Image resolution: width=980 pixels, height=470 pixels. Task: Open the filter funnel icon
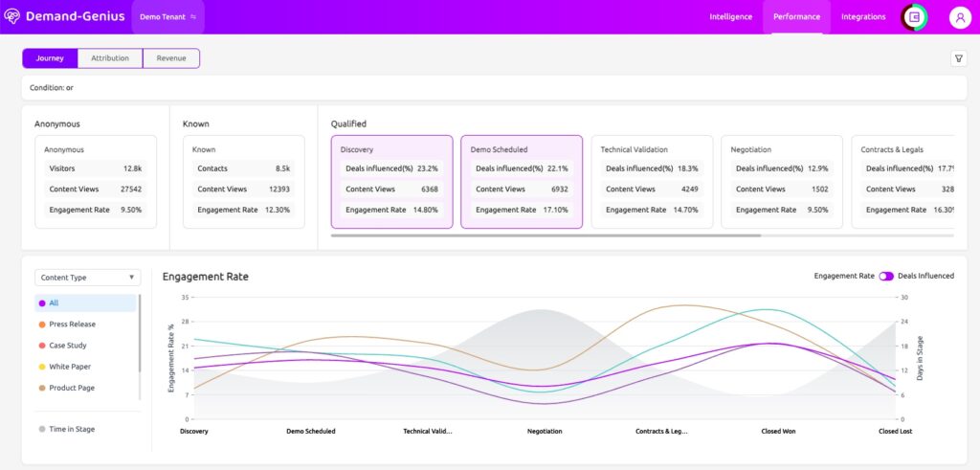coord(958,58)
